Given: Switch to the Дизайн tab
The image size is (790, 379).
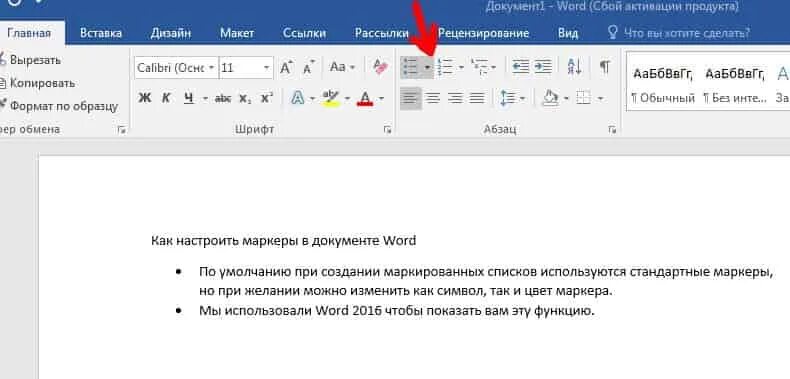Looking at the screenshot, I should pyautogui.click(x=171, y=33).
